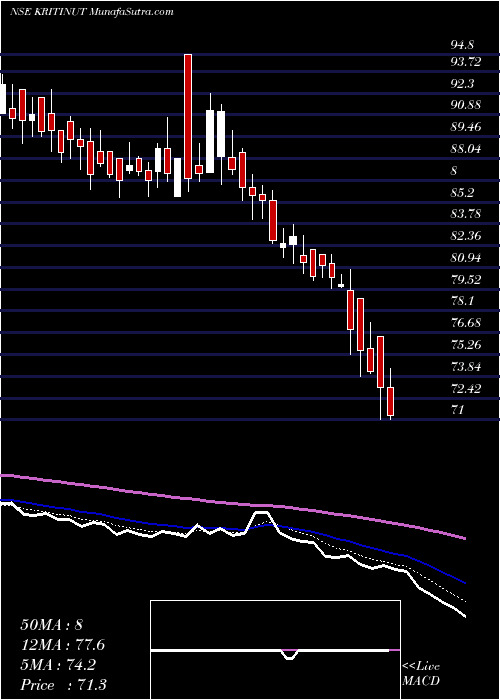Select the 90.88 price axis label
Screen dimensions: 500x700
[466, 105]
